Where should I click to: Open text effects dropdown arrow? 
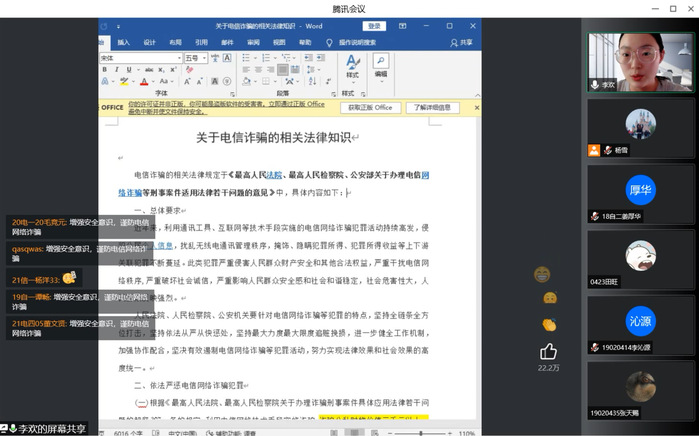(114, 81)
